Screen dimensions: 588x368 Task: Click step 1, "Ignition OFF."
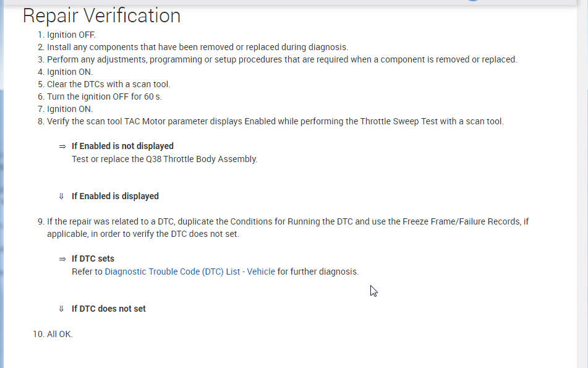point(71,35)
